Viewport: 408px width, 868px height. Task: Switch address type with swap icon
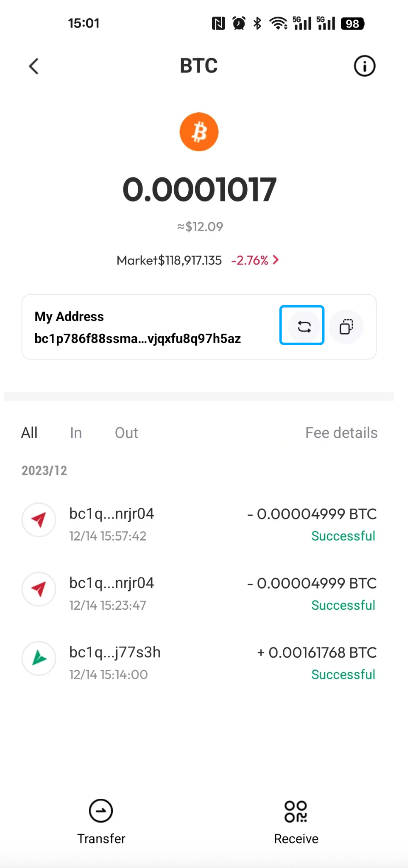click(x=304, y=327)
